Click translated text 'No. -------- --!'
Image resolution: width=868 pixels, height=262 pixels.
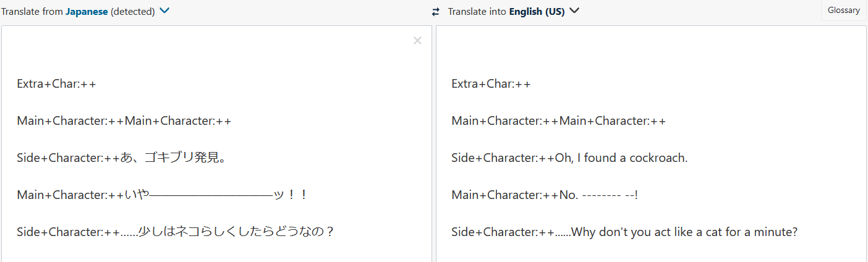coord(598,195)
